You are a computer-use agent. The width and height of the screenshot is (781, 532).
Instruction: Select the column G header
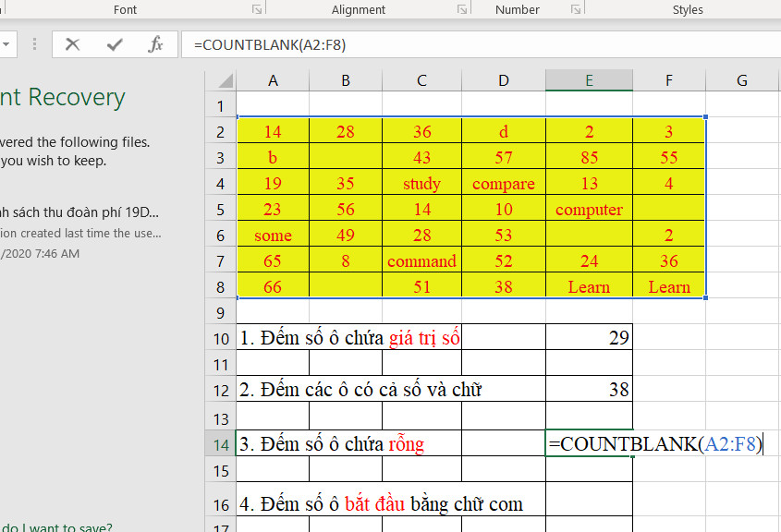pyautogui.click(x=741, y=81)
